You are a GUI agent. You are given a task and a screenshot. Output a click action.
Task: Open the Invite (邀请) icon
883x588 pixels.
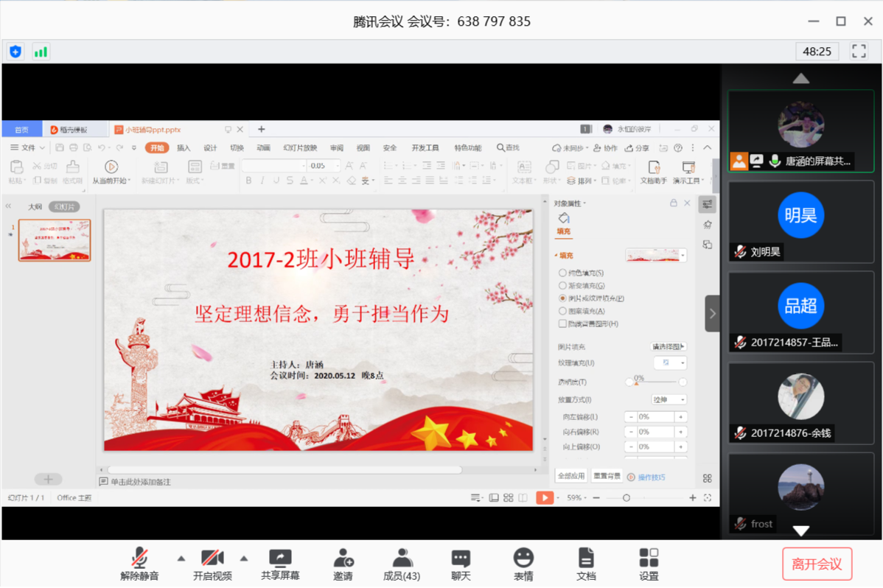pos(343,559)
